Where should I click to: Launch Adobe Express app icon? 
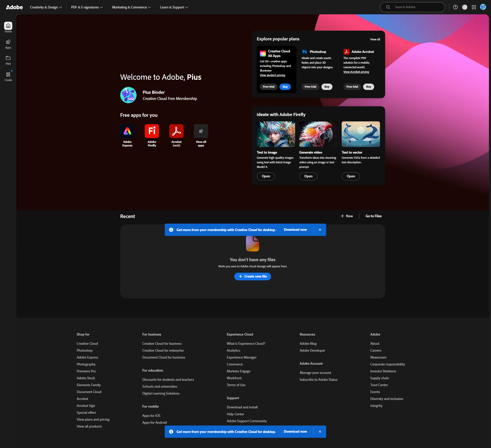pyautogui.click(x=127, y=131)
